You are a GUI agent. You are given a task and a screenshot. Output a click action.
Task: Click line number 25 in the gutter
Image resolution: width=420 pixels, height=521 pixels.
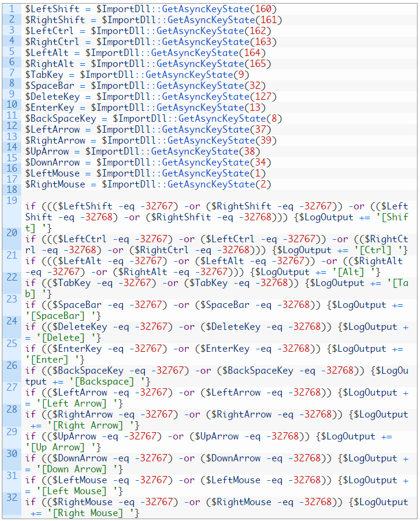coord(12,343)
